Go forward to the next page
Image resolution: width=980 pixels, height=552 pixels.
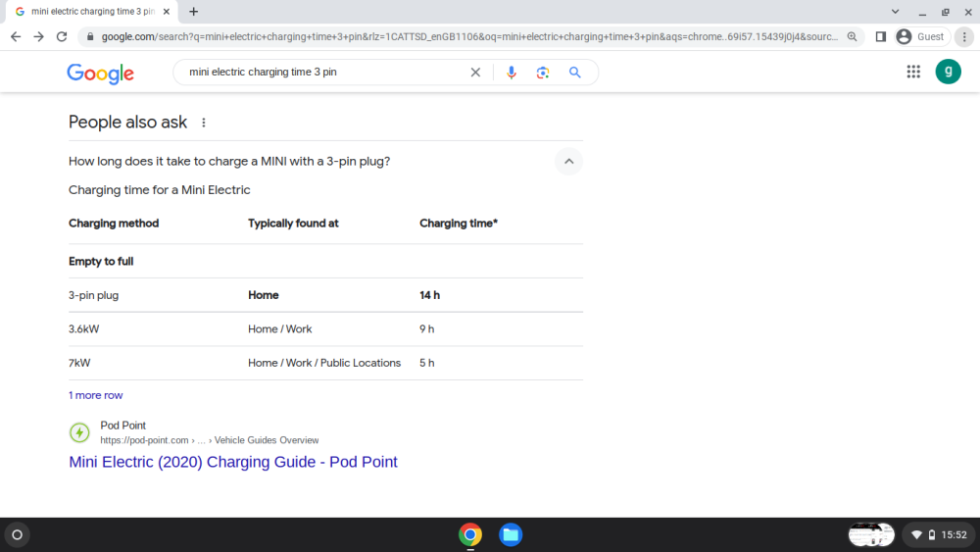pos(39,37)
